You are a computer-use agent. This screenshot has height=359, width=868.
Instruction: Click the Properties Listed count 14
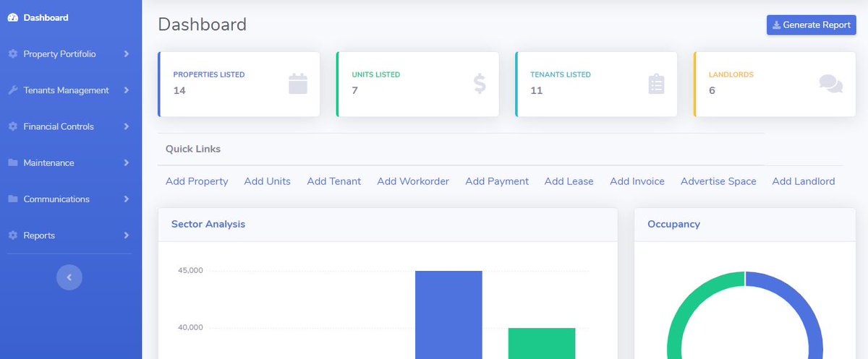click(x=180, y=91)
